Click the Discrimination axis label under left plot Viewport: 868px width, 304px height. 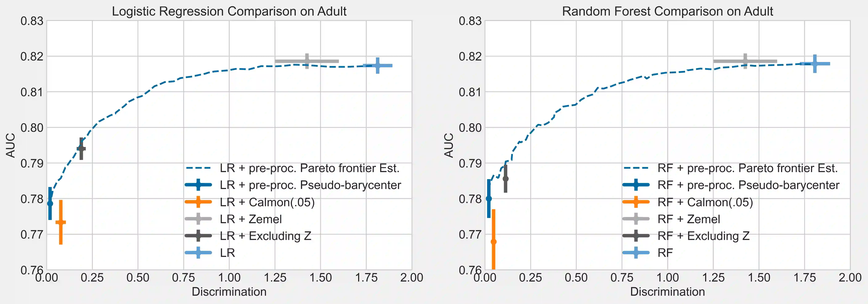point(229,292)
